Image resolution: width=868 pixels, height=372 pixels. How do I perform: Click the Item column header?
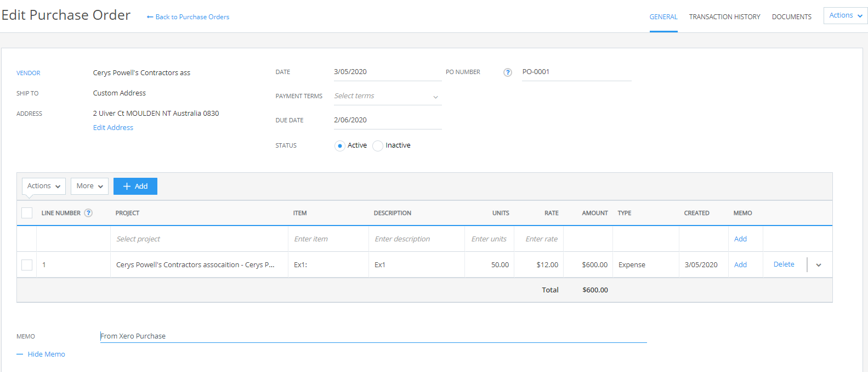pos(300,213)
